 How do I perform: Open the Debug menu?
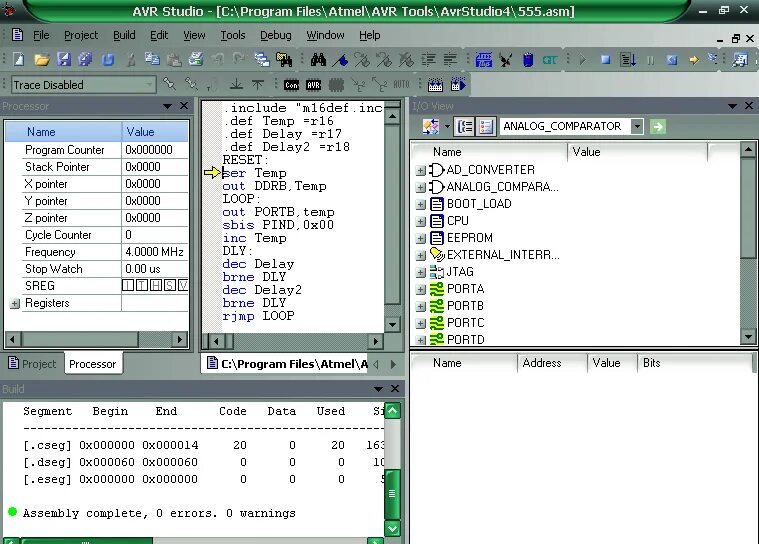(275, 35)
